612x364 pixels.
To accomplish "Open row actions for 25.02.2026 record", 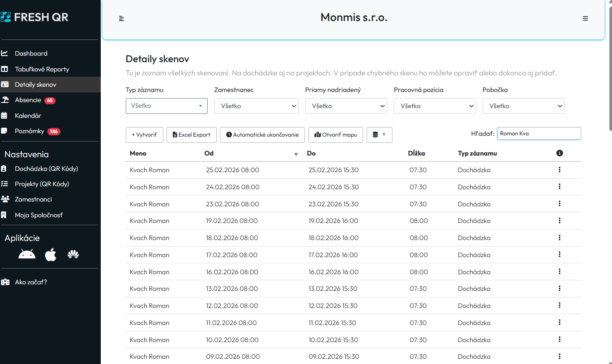I will (x=559, y=170).
